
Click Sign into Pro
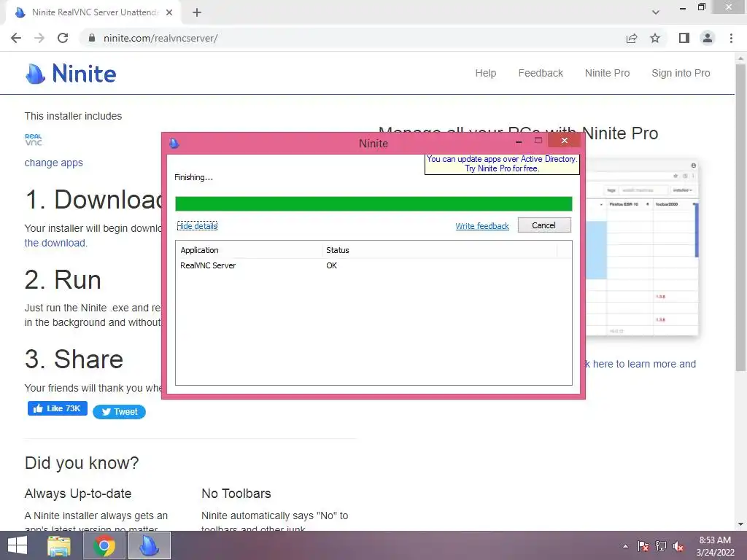681,73
